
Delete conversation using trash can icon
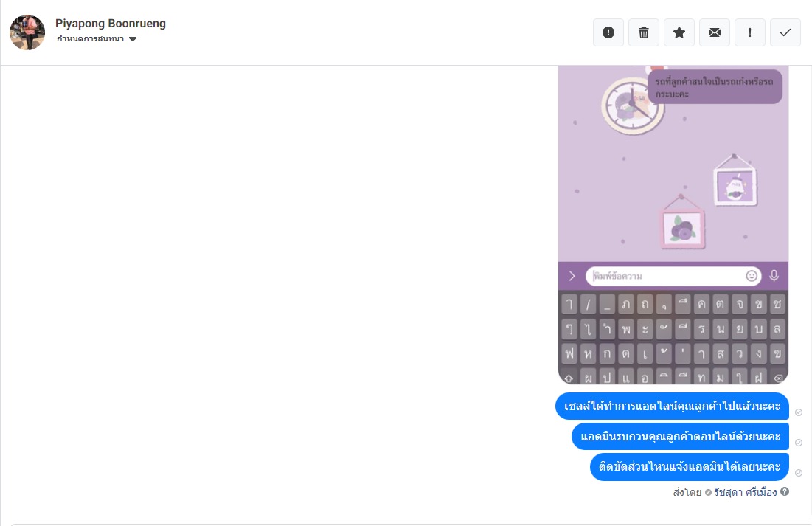point(644,32)
